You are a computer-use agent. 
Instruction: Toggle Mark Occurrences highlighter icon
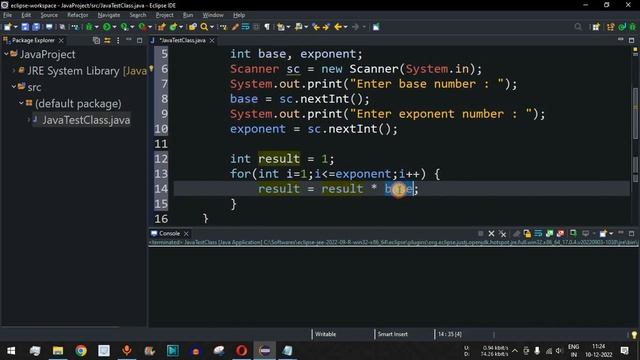pyautogui.click(x=235, y=27)
